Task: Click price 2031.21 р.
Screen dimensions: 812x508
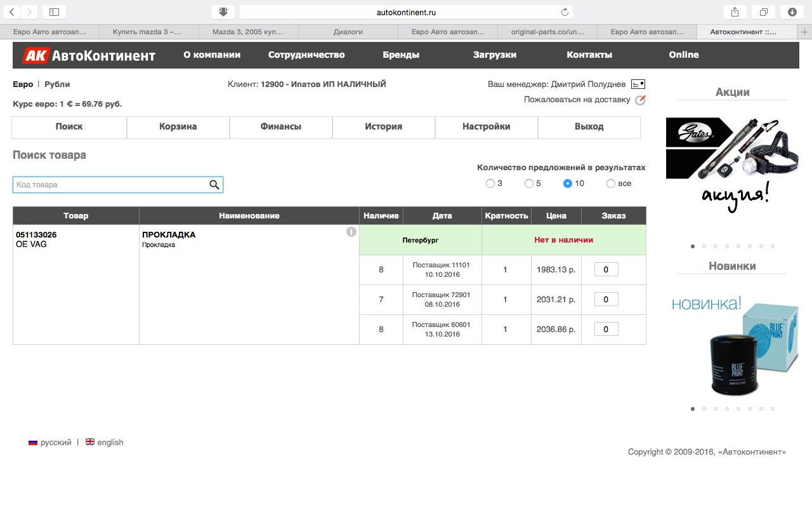Action: pyautogui.click(x=556, y=300)
